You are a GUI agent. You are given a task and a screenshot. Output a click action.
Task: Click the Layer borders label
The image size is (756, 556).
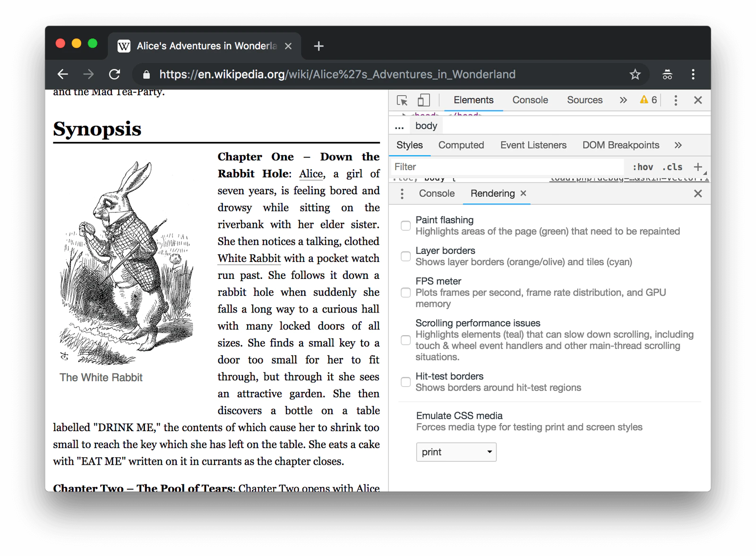pyautogui.click(x=445, y=251)
